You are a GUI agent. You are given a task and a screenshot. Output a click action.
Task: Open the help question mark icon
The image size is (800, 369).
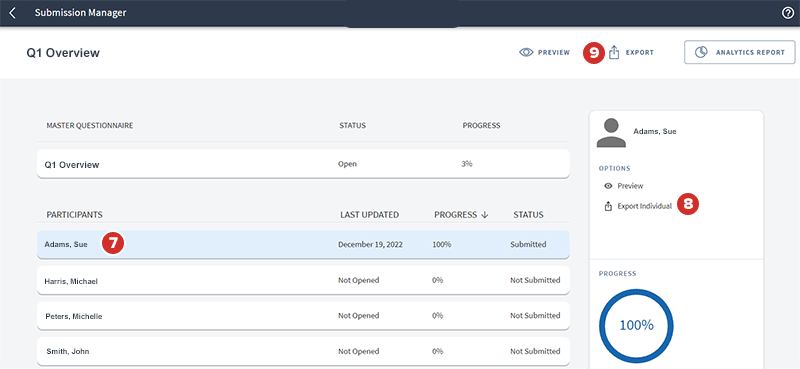(787, 13)
